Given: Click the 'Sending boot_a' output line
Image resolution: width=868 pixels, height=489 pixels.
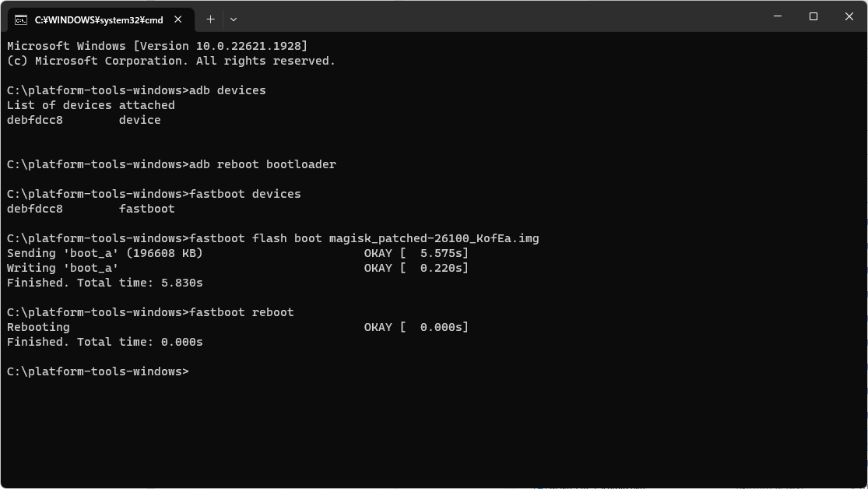Looking at the screenshot, I should [237, 253].
